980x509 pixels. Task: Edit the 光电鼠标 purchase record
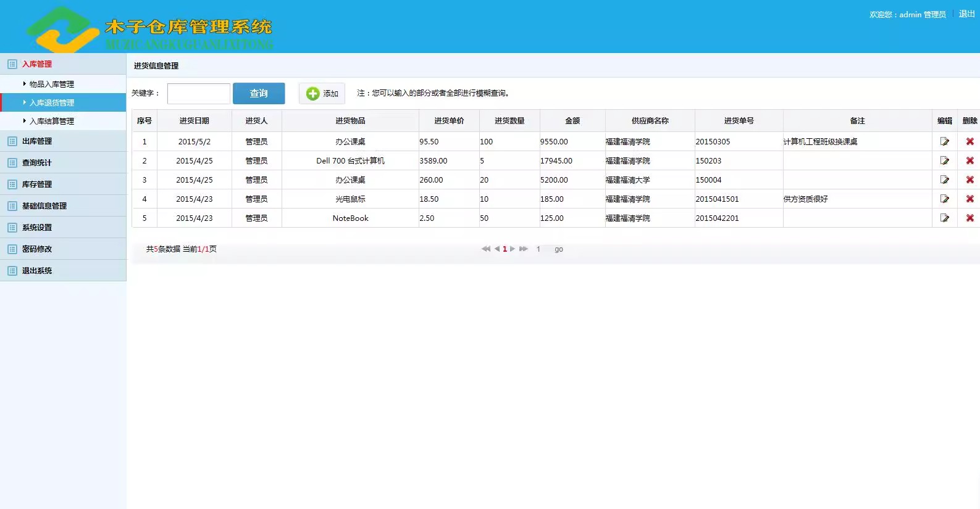(x=944, y=199)
